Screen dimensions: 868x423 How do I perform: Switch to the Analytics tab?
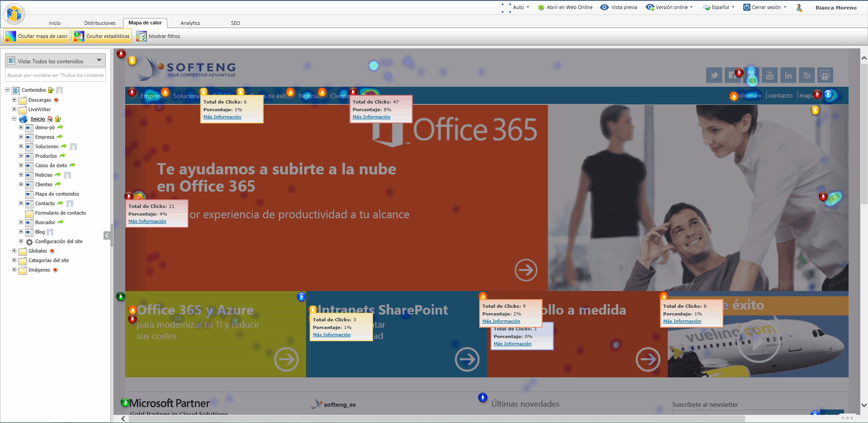click(190, 23)
